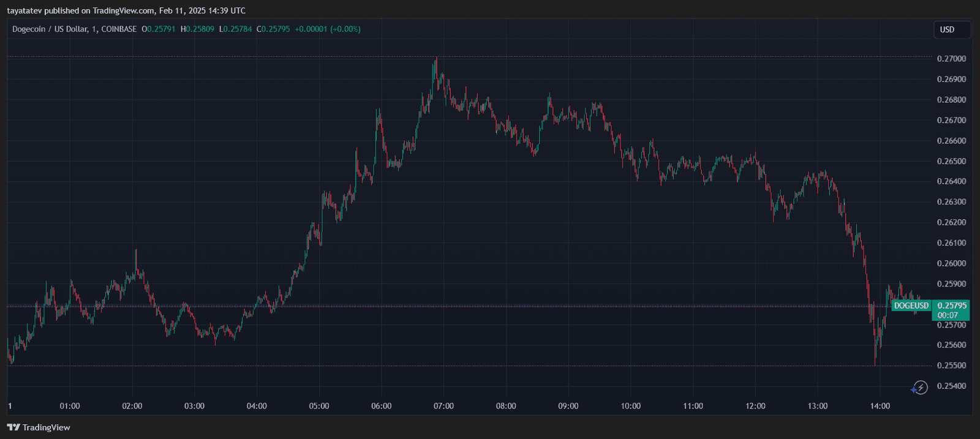This screenshot has width=980, height=439.
Task: Open the USD currency selector
Action: [x=952, y=29]
